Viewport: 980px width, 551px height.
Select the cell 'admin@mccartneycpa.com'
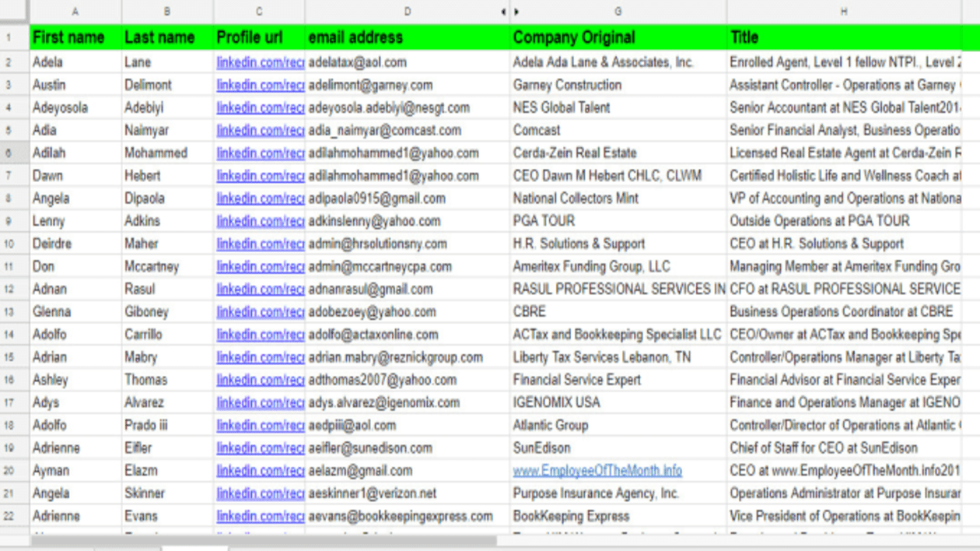click(x=408, y=266)
